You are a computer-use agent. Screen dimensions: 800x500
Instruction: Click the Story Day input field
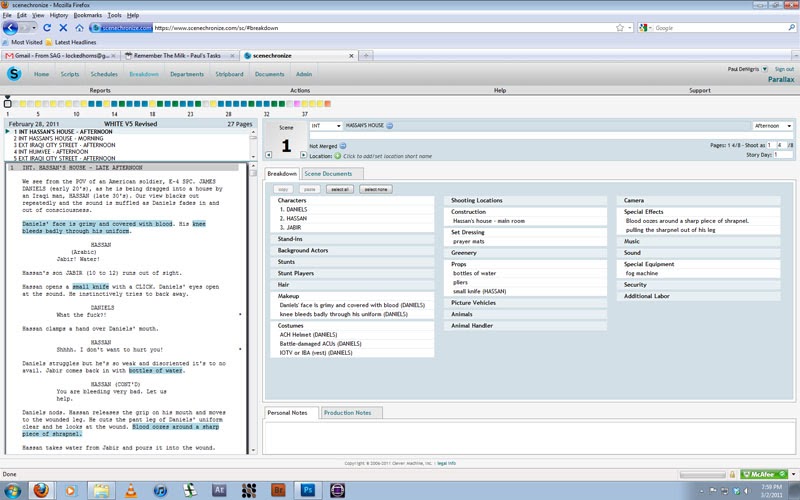[x=783, y=155]
